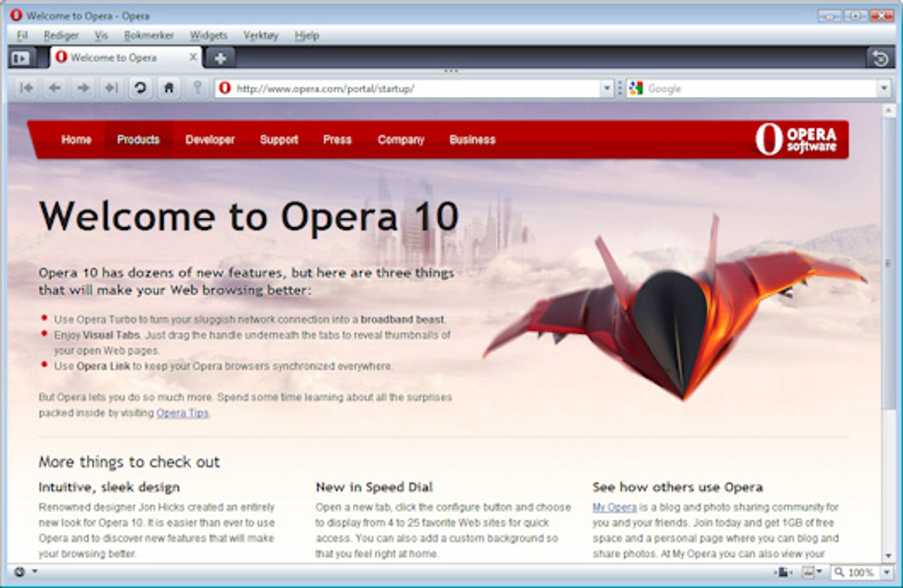Click the Opera title bar icon
903x588 pixels.
coord(16,15)
